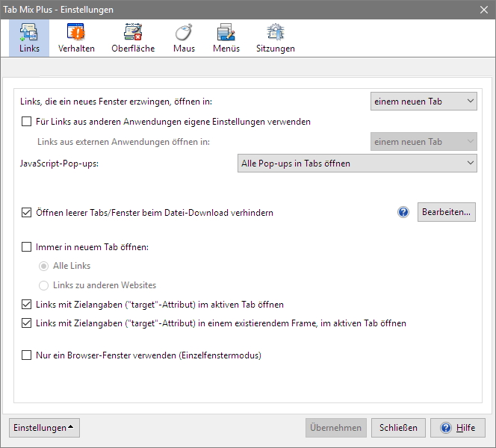Viewport: 496px width, 448px height.
Task: Check 'Immer in neuem Tab öffnen'
Action: pos(27,246)
